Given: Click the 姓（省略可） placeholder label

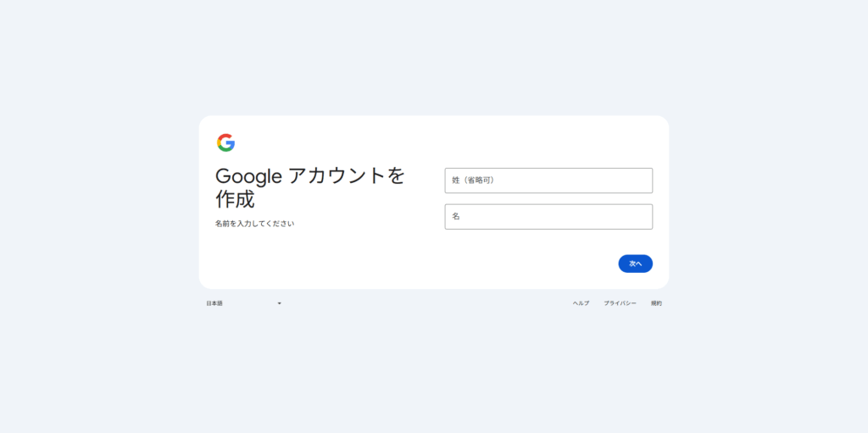Looking at the screenshot, I should pyautogui.click(x=472, y=180).
